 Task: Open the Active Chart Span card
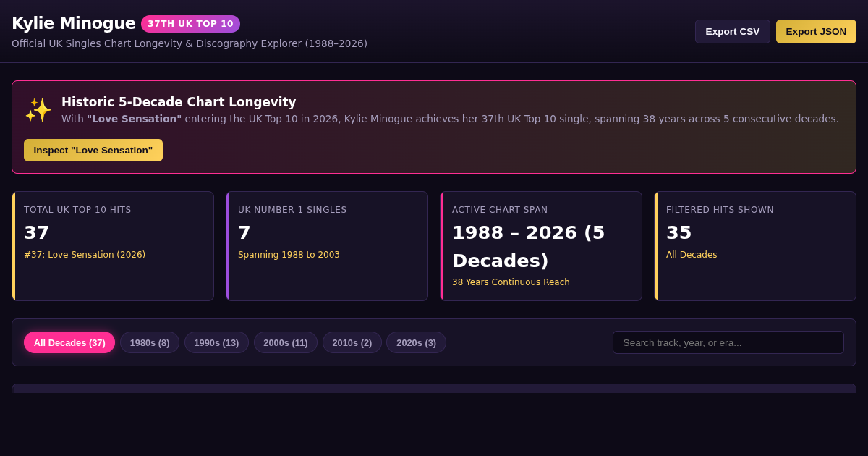pos(541,246)
